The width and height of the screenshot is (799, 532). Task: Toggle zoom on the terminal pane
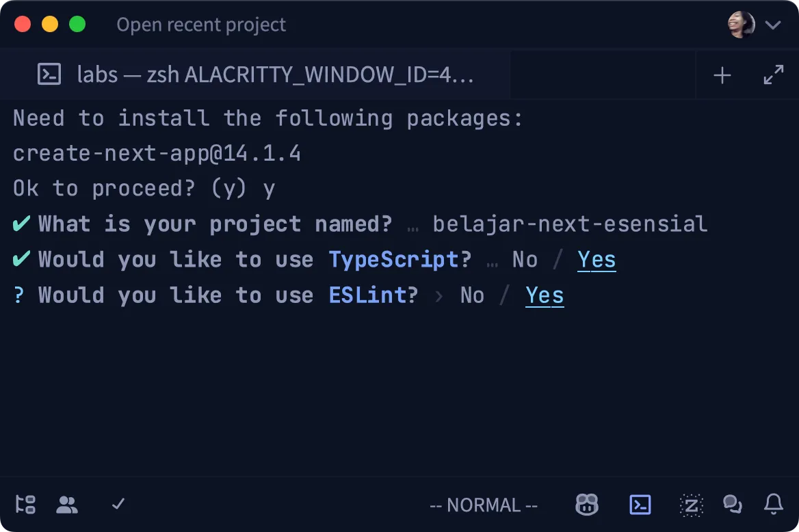(x=774, y=75)
